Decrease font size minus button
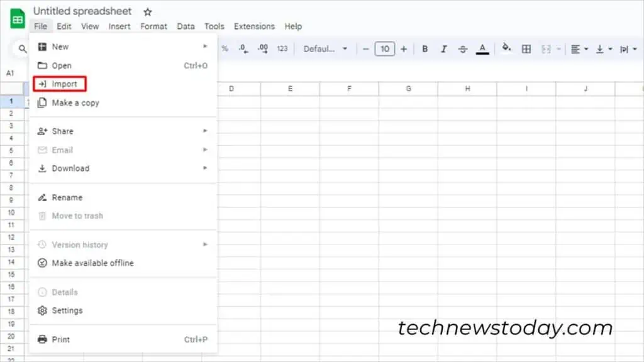 click(365, 49)
